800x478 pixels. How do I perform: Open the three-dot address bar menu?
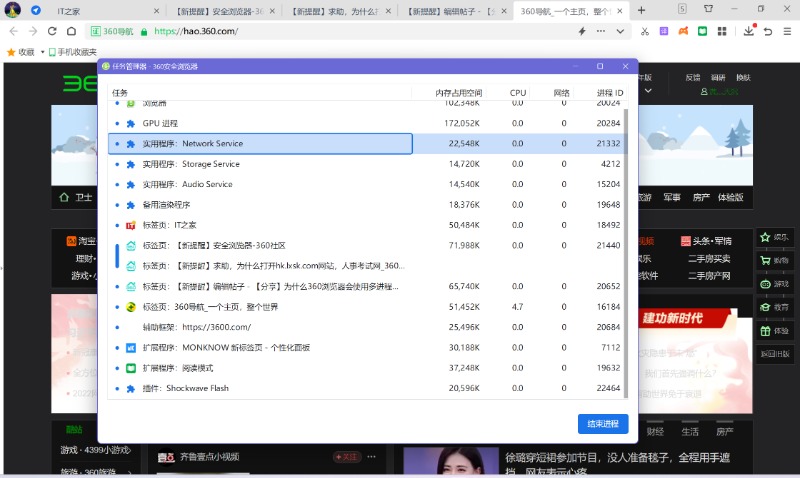pos(601,31)
